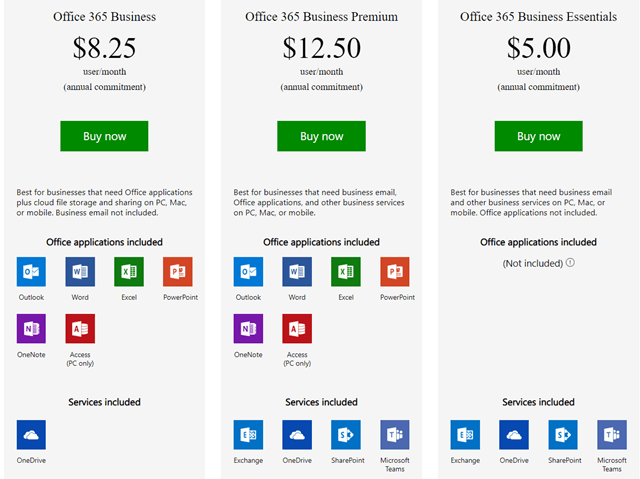Image resolution: width=640 pixels, height=479 pixels.
Task: Click the $12.50 price
Action: (x=322, y=48)
